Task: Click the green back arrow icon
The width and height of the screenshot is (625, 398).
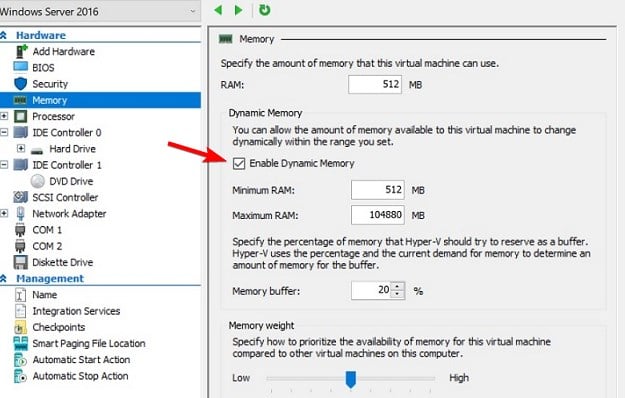Action: tap(218, 10)
